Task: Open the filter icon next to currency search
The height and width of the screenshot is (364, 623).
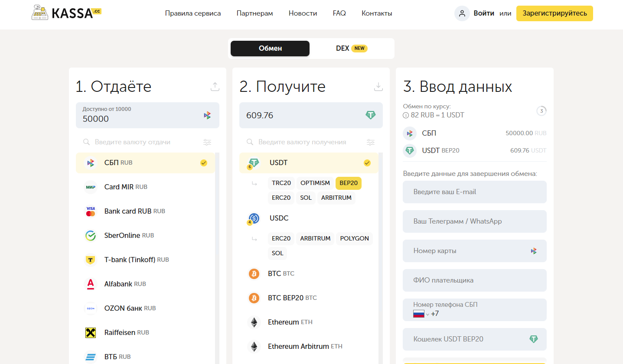Action: [x=207, y=142]
